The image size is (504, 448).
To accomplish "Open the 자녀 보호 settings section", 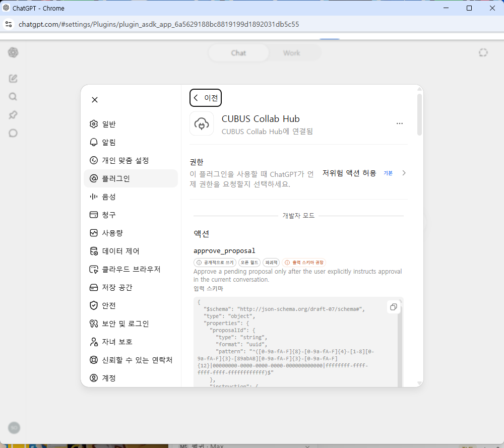I will coord(131,342).
